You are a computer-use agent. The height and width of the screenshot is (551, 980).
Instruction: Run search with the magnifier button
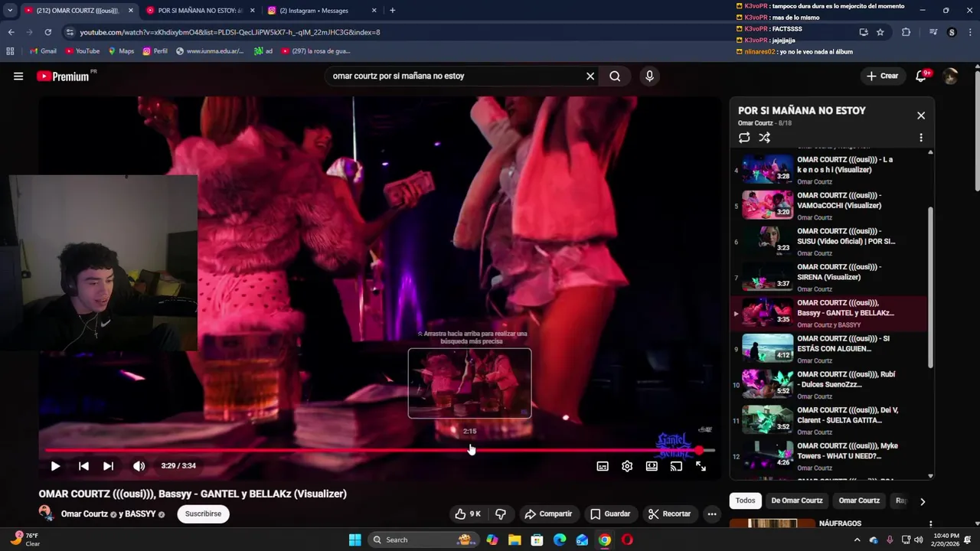click(615, 76)
